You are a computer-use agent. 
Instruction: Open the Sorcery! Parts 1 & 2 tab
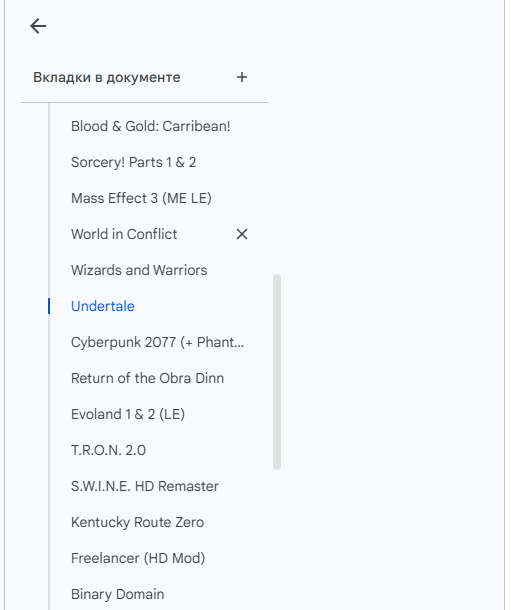pyautogui.click(x=133, y=162)
